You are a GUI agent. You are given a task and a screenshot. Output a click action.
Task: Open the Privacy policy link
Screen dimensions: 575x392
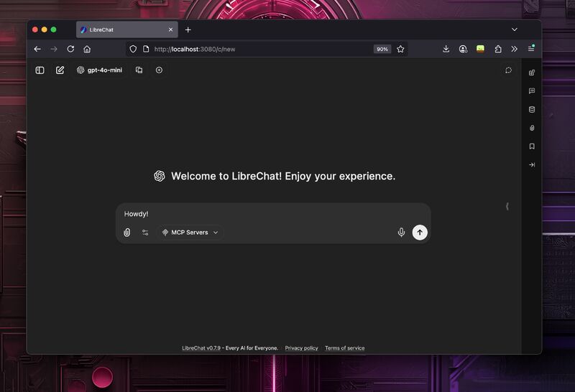pyautogui.click(x=301, y=348)
